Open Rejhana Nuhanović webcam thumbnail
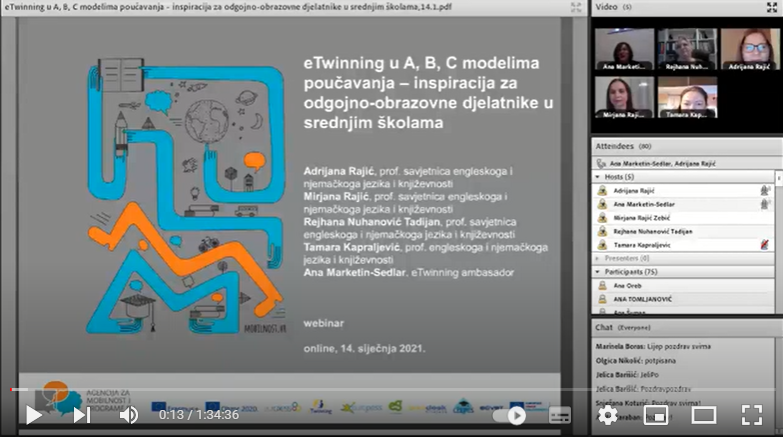This screenshot has height=437, width=783. 687,49
